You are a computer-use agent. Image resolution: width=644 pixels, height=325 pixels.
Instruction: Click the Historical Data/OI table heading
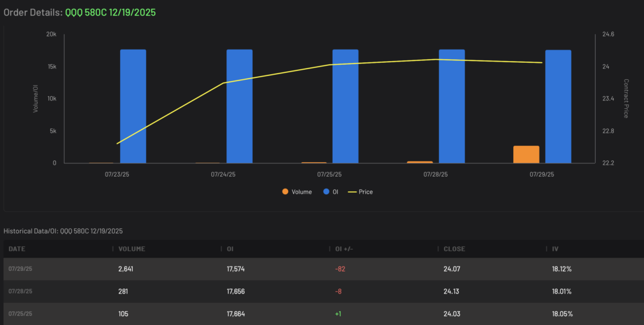tap(64, 231)
